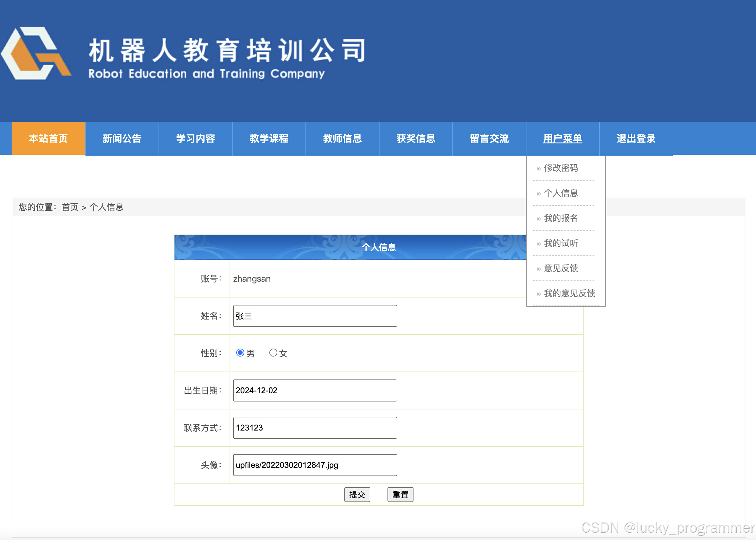Open 我的报名 from the dropdown

[561, 218]
